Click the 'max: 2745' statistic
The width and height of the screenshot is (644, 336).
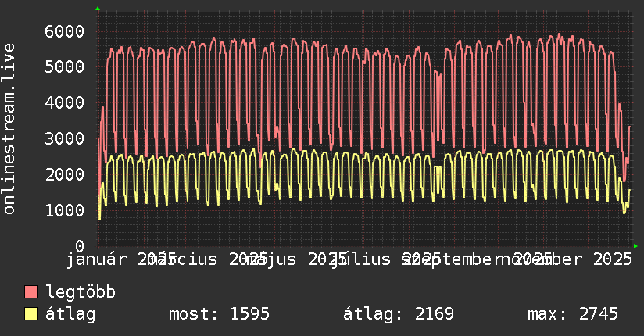click(x=573, y=314)
